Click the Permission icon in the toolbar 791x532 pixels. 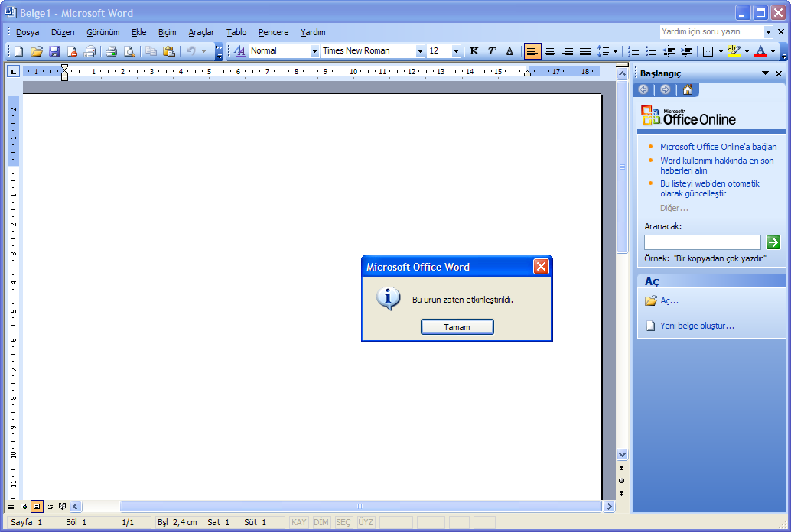pos(72,51)
